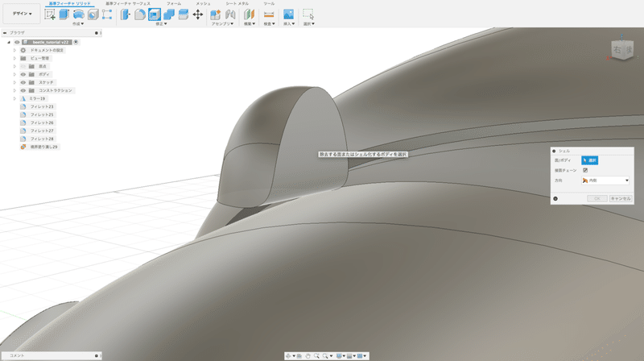This screenshot has width=644, height=361.
Task: Open the 検査 menu dropdown
Action: click(269, 24)
